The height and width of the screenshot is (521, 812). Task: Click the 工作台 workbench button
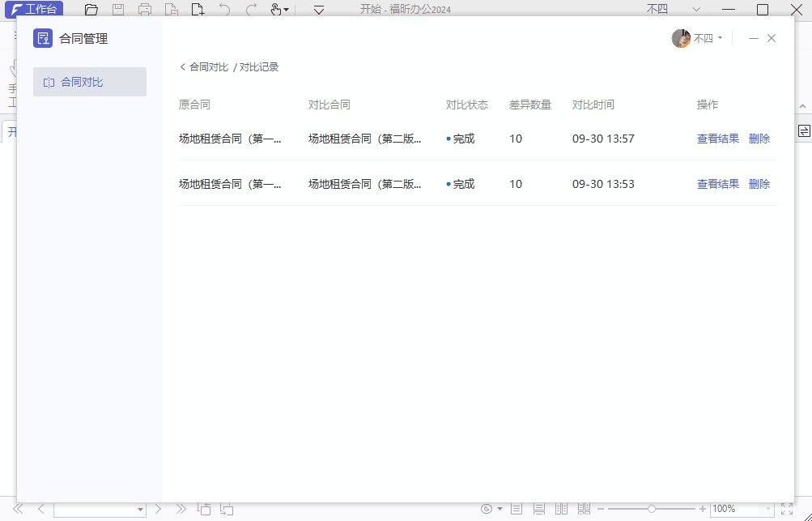[x=32, y=10]
